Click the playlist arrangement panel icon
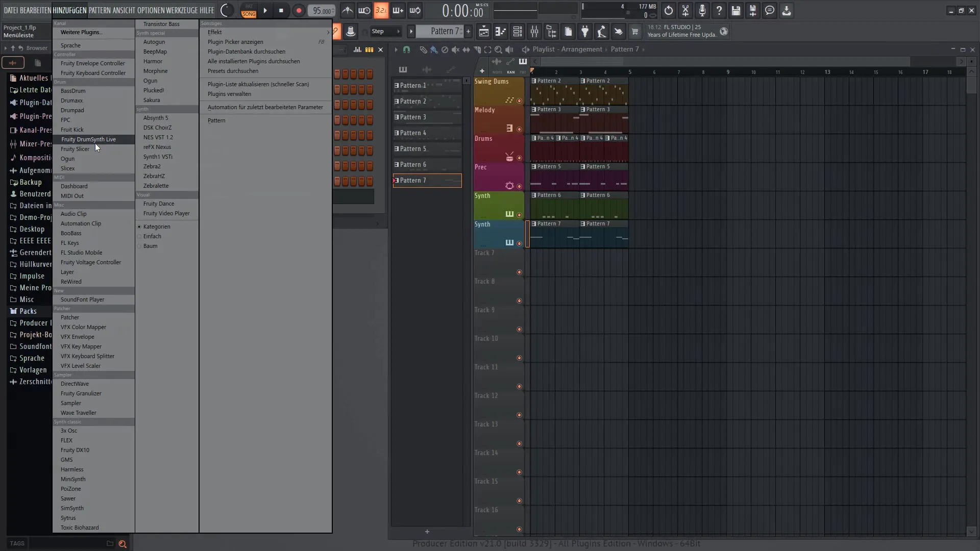This screenshot has height=551, width=980. pyautogui.click(x=484, y=31)
